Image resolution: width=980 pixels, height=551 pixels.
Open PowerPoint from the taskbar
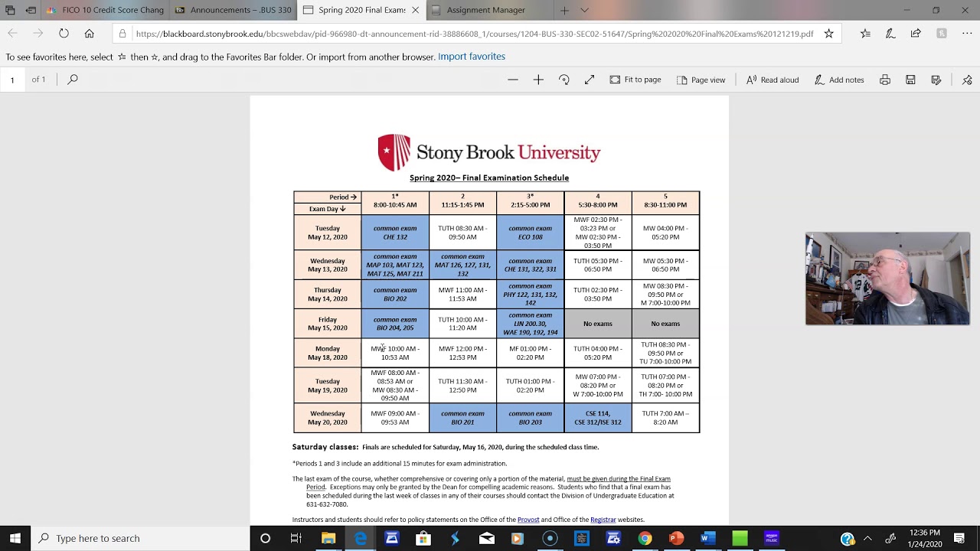pos(676,538)
